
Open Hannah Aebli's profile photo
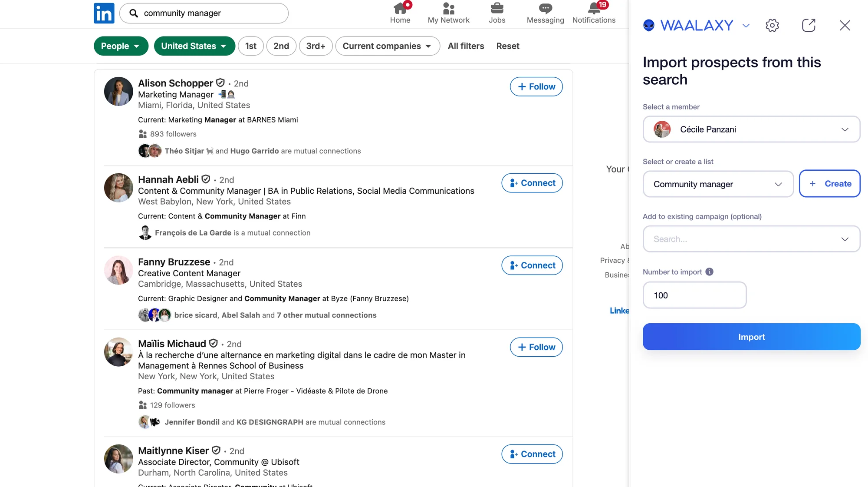(118, 188)
